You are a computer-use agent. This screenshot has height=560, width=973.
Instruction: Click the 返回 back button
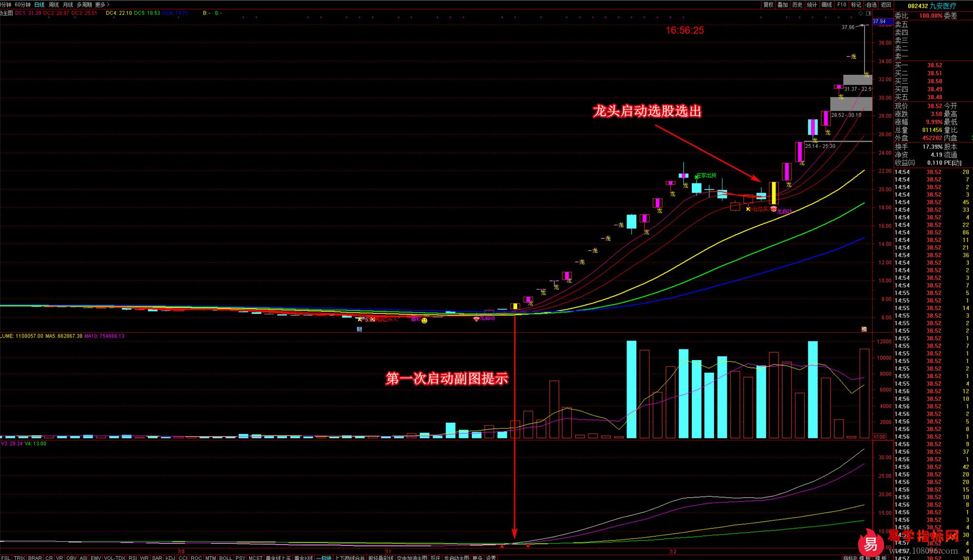(x=886, y=4)
